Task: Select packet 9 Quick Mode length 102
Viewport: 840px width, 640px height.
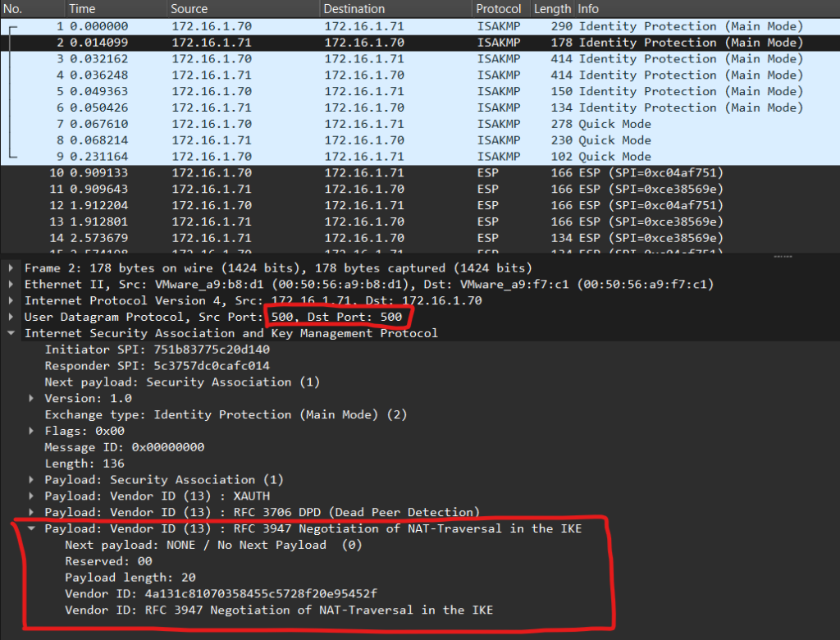Action: [420, 157]
